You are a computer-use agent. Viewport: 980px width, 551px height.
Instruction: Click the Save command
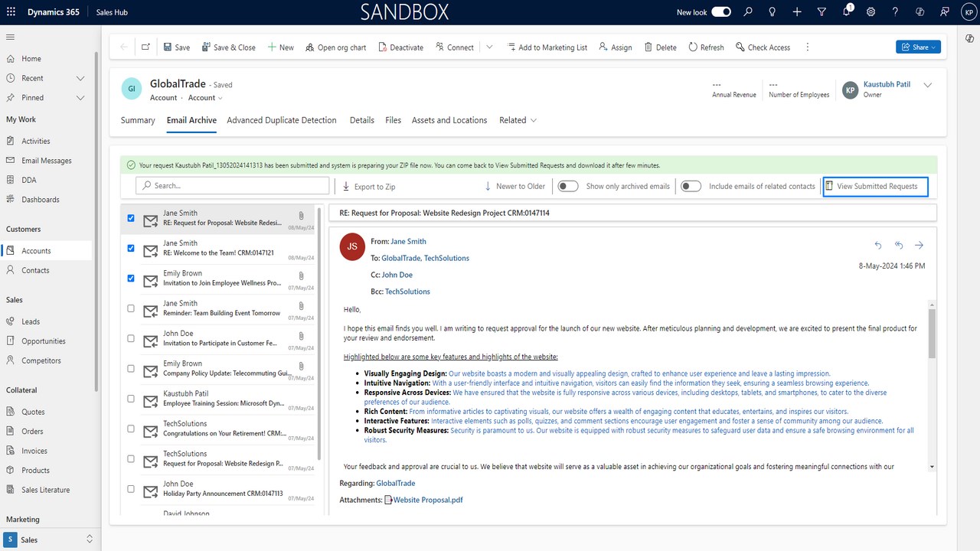pos(177,47)
